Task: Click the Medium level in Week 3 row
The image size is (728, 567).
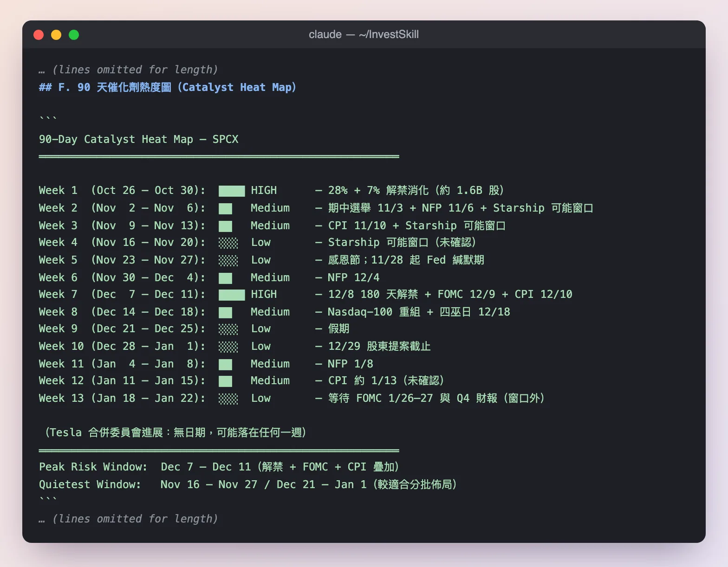Action: coord(270,226)
